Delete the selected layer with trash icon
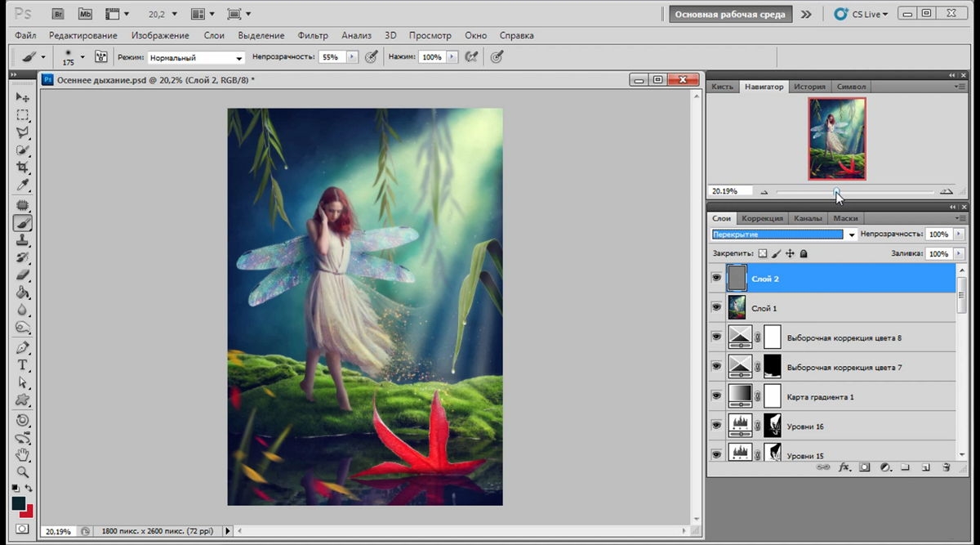 [946, 467]
